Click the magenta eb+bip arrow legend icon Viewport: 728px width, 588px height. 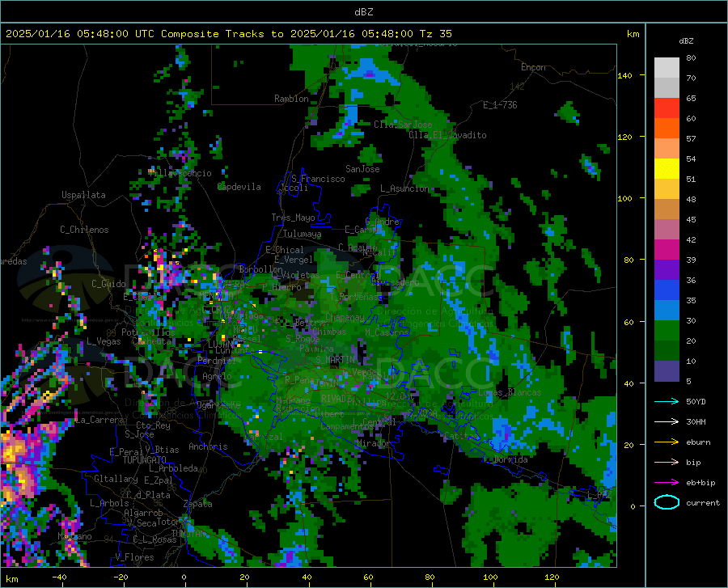667,482
